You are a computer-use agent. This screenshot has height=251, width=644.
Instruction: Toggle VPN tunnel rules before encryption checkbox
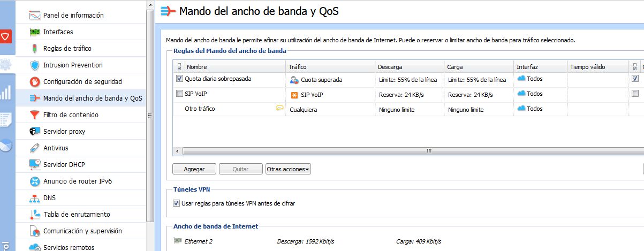(x=177, y=203)
